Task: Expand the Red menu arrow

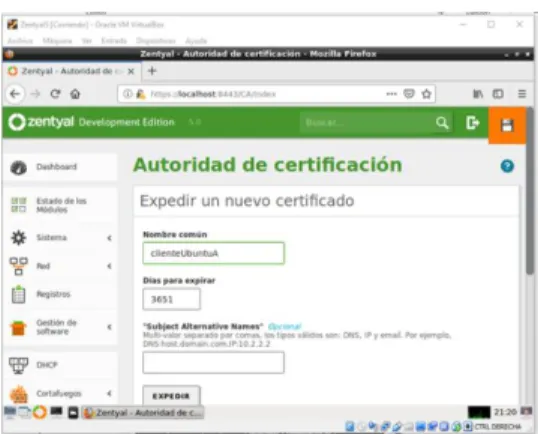Action: click(109, 266)
